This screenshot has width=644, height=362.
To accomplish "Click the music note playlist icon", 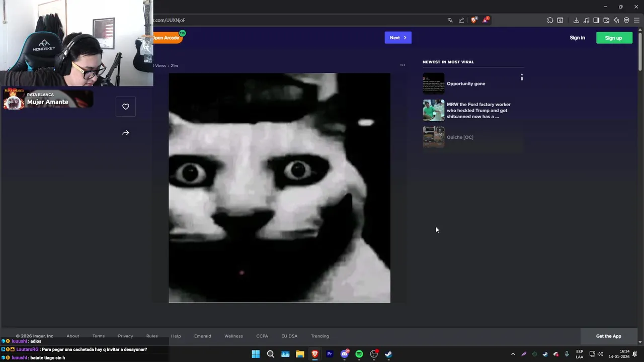I will pos(586,20).
